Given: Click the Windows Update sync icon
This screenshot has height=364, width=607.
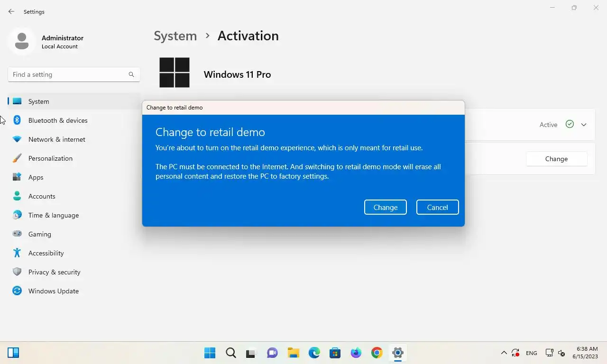Looking at the screenshot, I should (17, 291).
